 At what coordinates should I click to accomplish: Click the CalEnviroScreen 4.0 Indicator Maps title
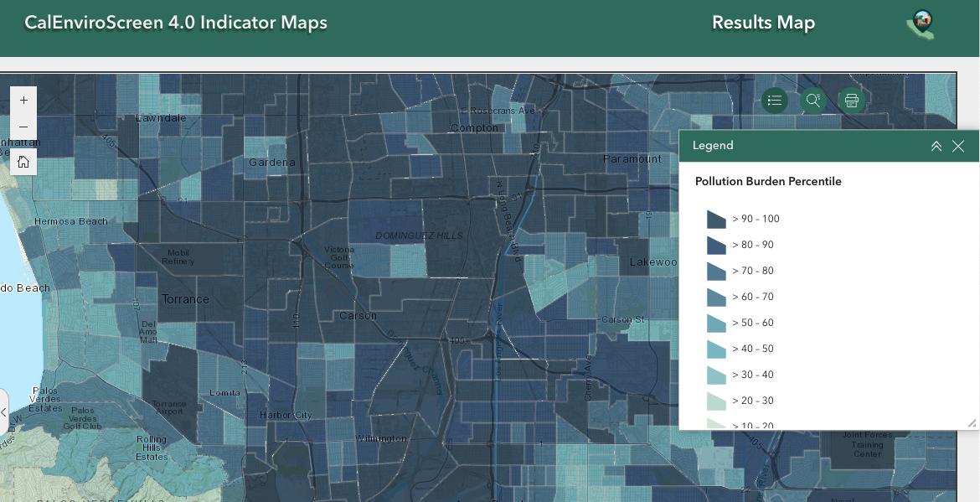point(176,23)
